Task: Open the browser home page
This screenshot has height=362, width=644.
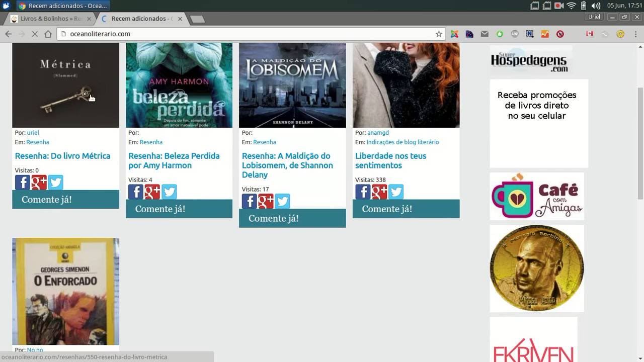Action: pyautogui.click(x=48, y=34)
